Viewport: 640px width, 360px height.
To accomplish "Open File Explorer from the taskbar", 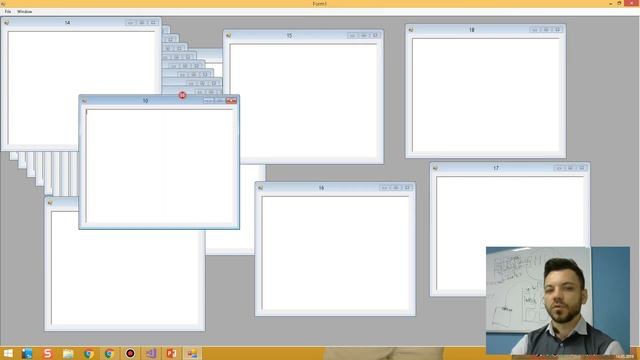I will pos(68,353).
